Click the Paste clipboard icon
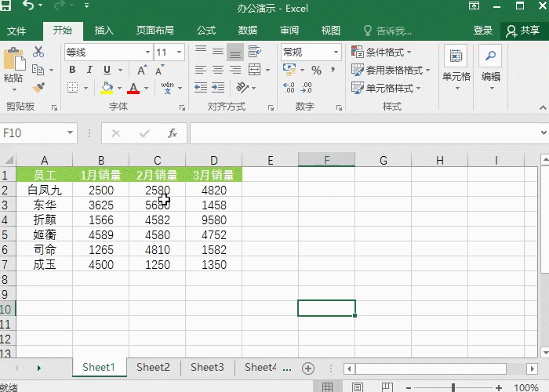Image resolution: width=549 pixels, height=392 pixels. [14, 58]
